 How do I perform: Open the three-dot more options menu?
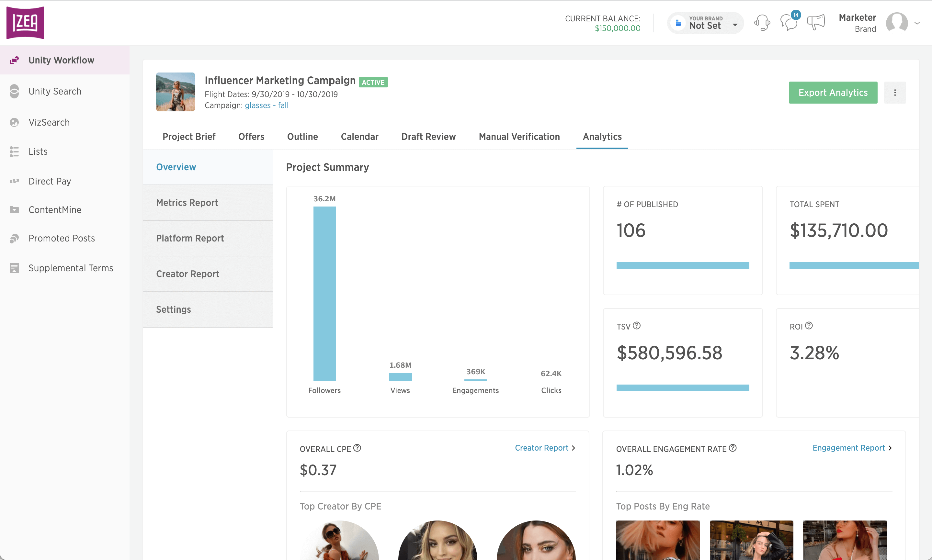click(x=895, y=93)
